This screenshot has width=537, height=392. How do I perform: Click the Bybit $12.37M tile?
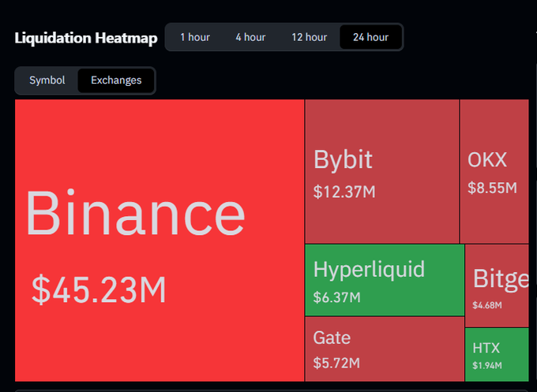point(382,171)
